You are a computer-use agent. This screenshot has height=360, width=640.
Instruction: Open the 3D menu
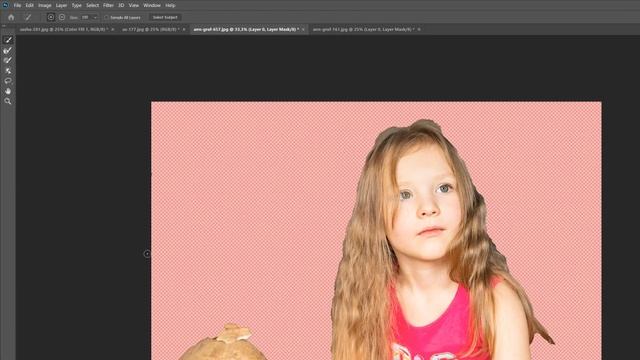(x=121, y=5)
